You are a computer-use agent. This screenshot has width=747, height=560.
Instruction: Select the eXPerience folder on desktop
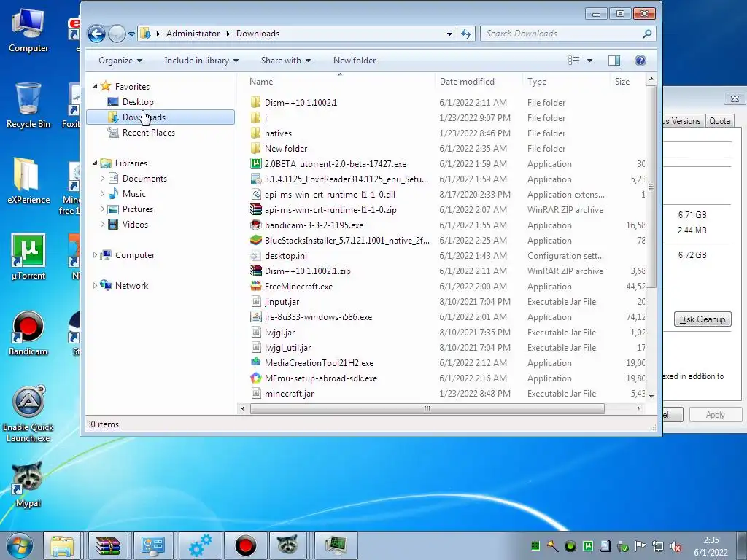[28, 181]
